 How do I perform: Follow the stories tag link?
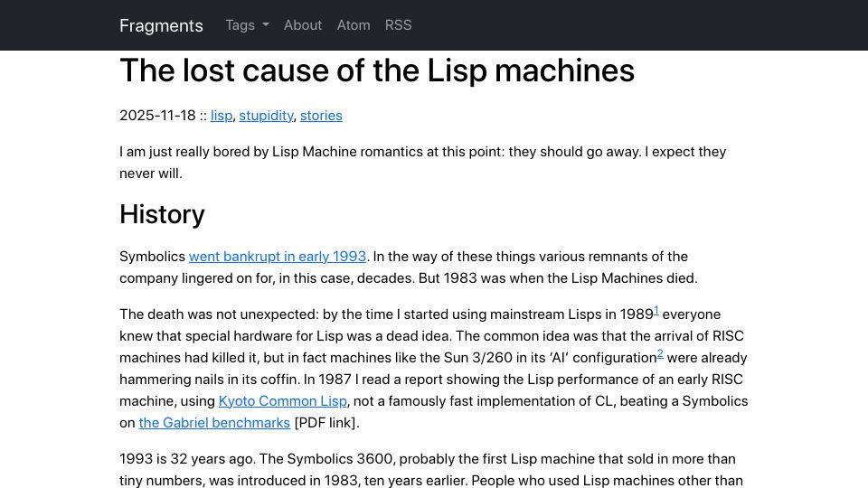(x=321, y=116)
